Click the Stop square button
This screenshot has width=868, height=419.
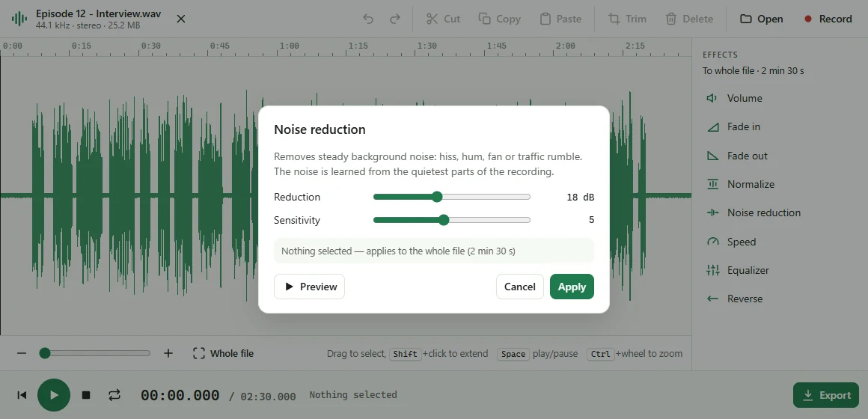[x=86, y=395]
